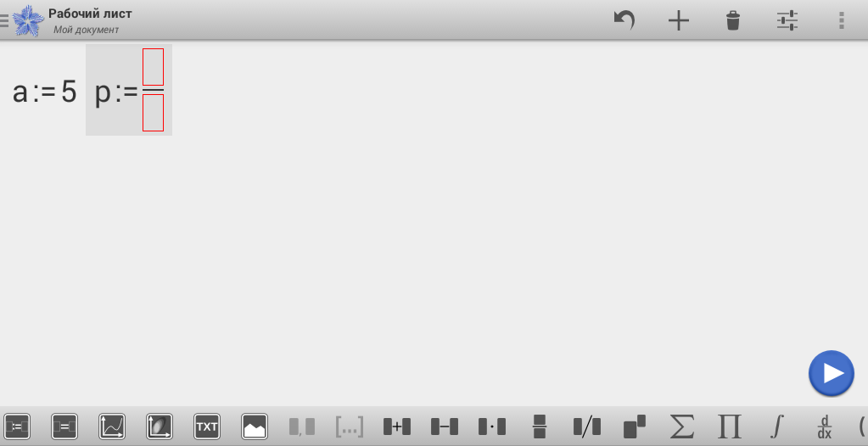Insert a 3D surface plot
Viewport: 868px width, 446px height.
tap(160, 426)
